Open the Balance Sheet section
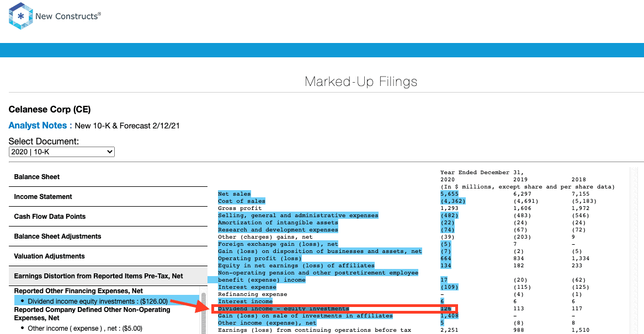The image size is (644, 334). click(x=108, y=177)
